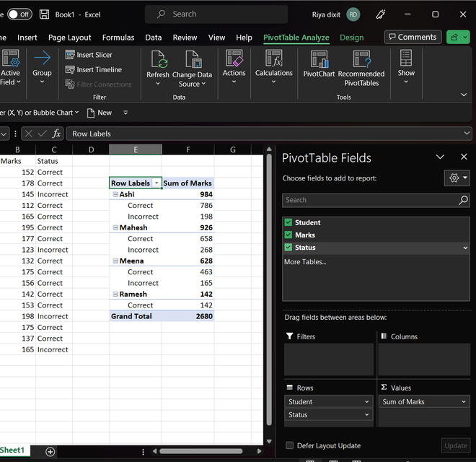Image resolution: width=476 pixels, height=462 pixels.
Task: Open the Row Labels filter dropdown
Action: 157,183
